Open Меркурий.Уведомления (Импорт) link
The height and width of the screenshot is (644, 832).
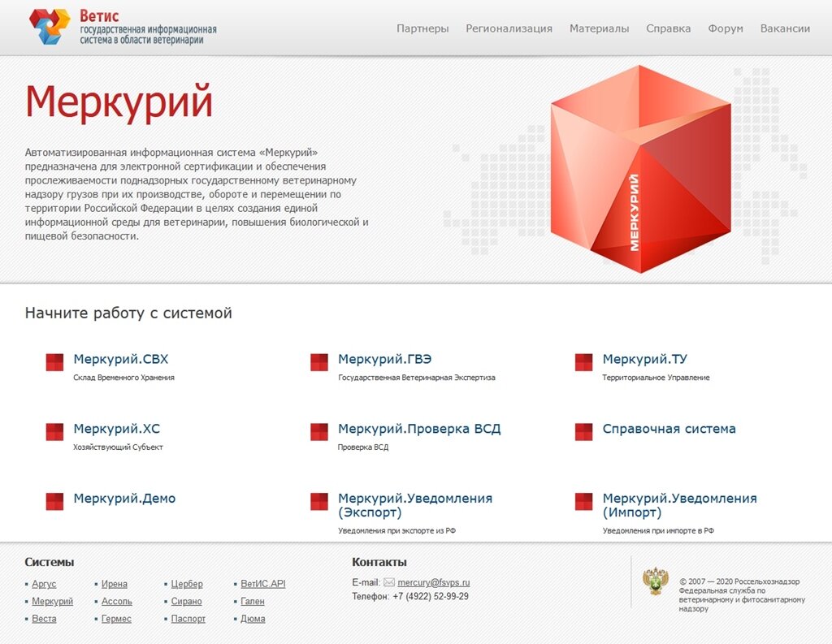[x=680, y=505]
